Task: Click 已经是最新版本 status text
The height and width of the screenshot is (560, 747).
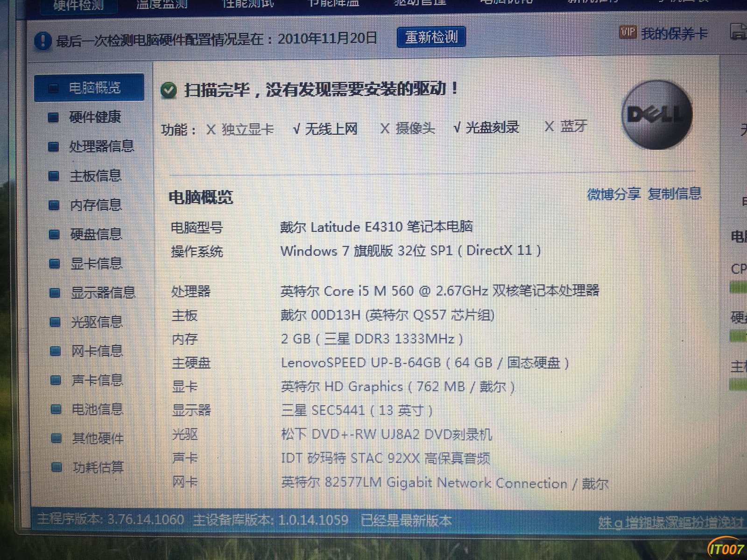Action: (x=406, y=520)
